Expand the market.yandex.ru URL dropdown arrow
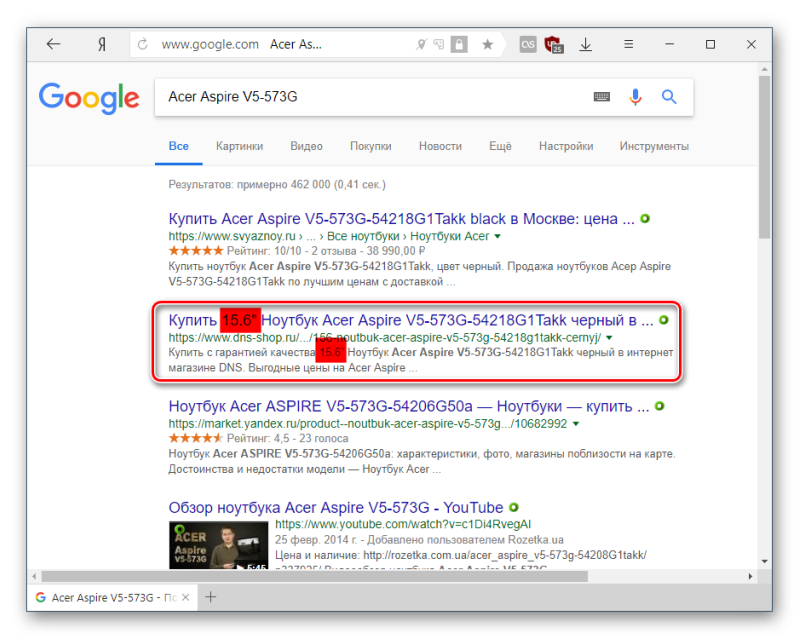This screenshot has width=800, height=639. [576, 424]
